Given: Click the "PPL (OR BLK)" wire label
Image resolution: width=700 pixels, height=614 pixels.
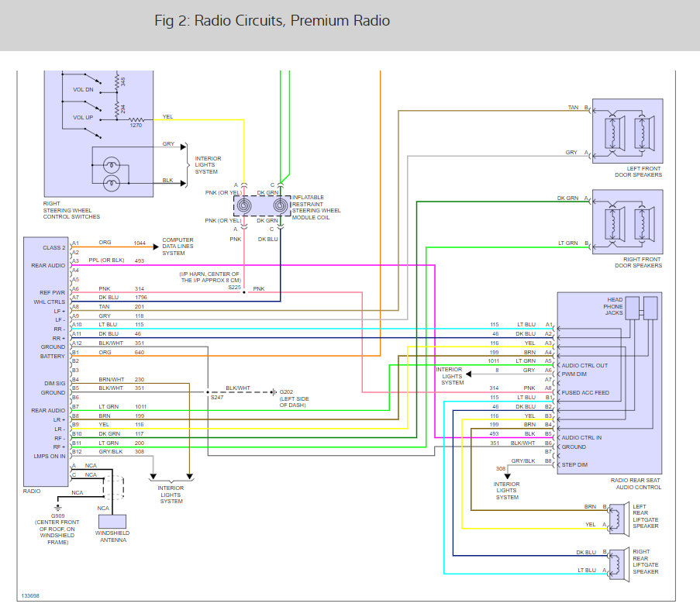Looking at the screenshot, I should tap(106, 260).
